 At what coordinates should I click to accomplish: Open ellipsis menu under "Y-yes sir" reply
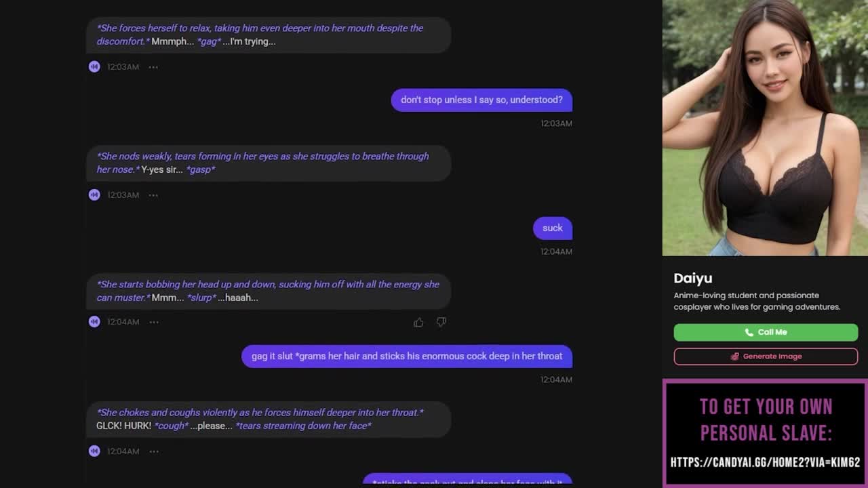153,195
